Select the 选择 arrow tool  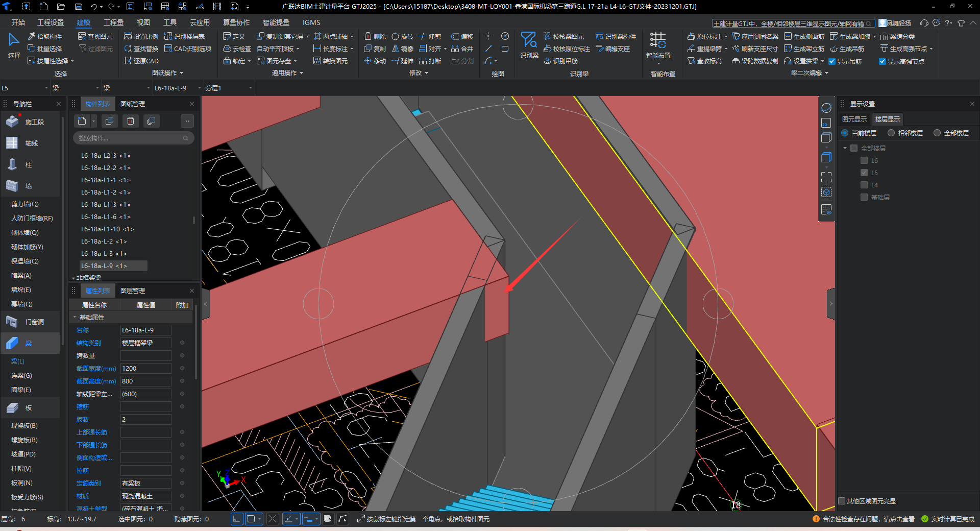[x=14, y=46]
